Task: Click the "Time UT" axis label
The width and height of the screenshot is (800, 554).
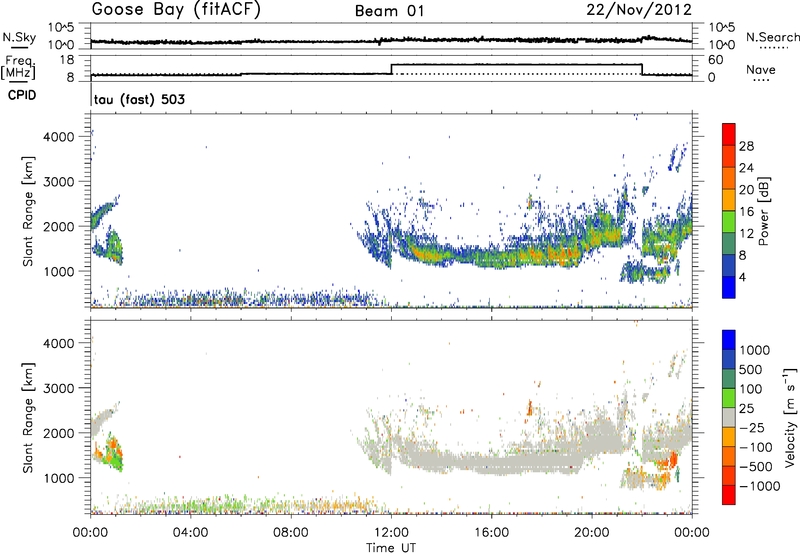Action: [x=391, y=547]
